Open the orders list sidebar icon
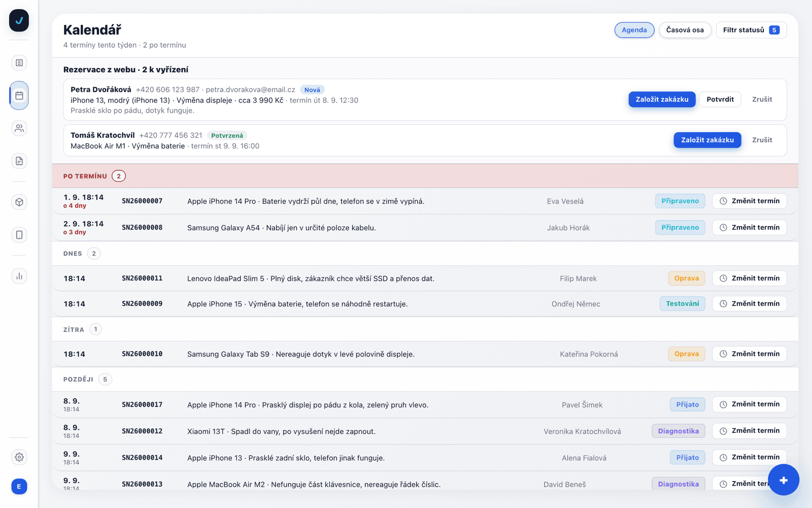Viewport: 812px width, 508px height. tap(19, 62)
